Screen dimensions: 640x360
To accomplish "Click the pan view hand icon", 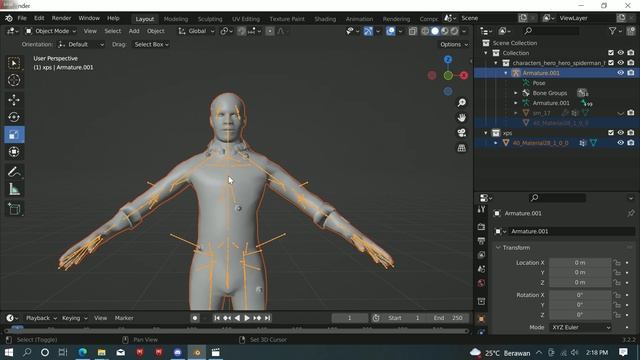I will point(462,118).
